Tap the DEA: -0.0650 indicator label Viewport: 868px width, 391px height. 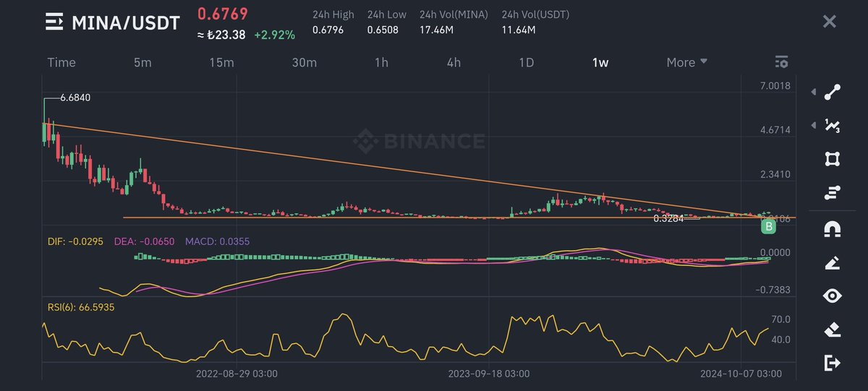point(145,241)
